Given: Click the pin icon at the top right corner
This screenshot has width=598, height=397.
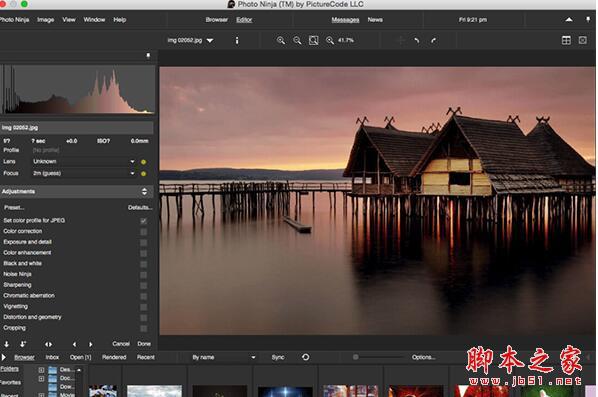Looking at the screenshot, I should coord(588,19).
